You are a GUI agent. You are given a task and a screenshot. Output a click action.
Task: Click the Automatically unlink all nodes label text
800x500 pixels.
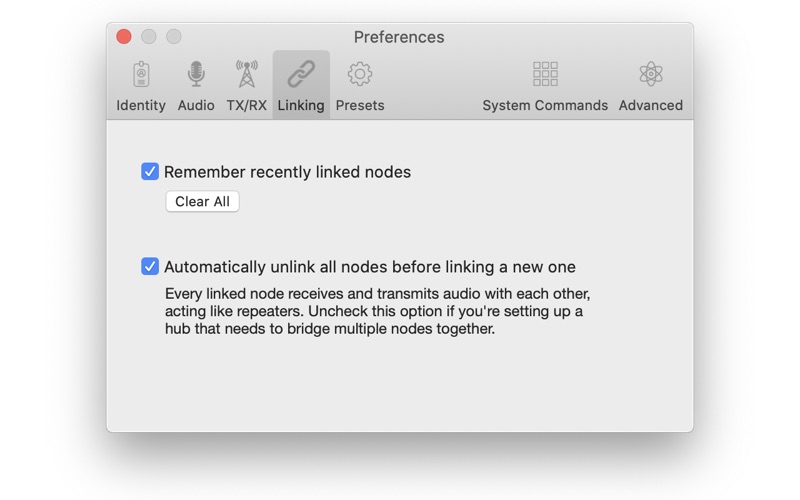click(370, 267)
